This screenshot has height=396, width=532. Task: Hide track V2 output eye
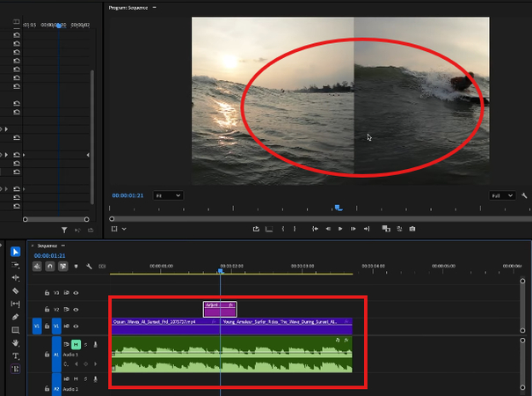[76, 310]
